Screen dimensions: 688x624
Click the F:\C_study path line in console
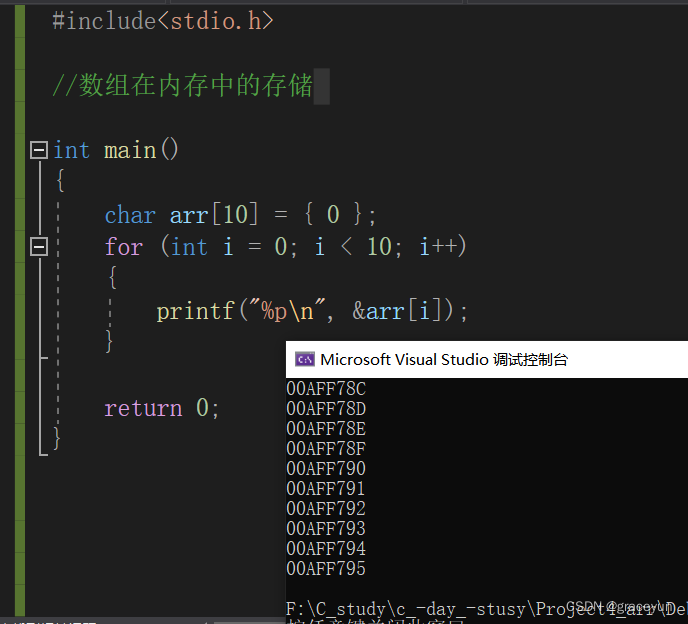pos(487,609)
